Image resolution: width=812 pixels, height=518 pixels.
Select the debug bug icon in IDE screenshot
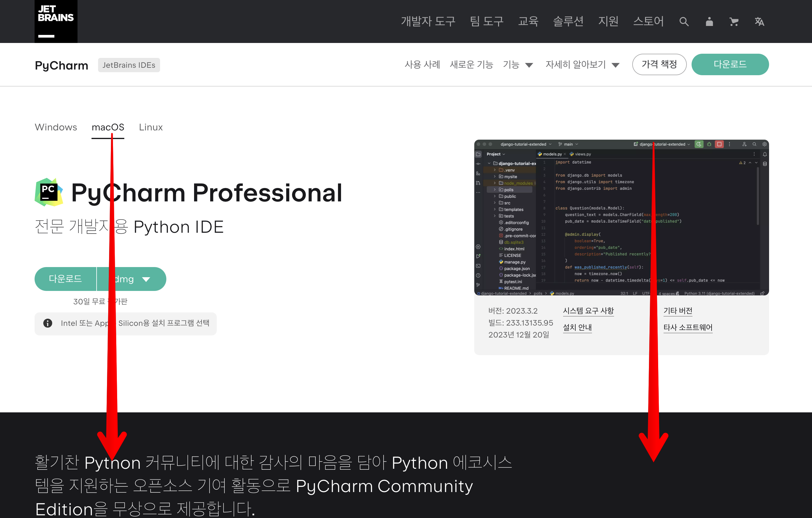coord(709,144)
